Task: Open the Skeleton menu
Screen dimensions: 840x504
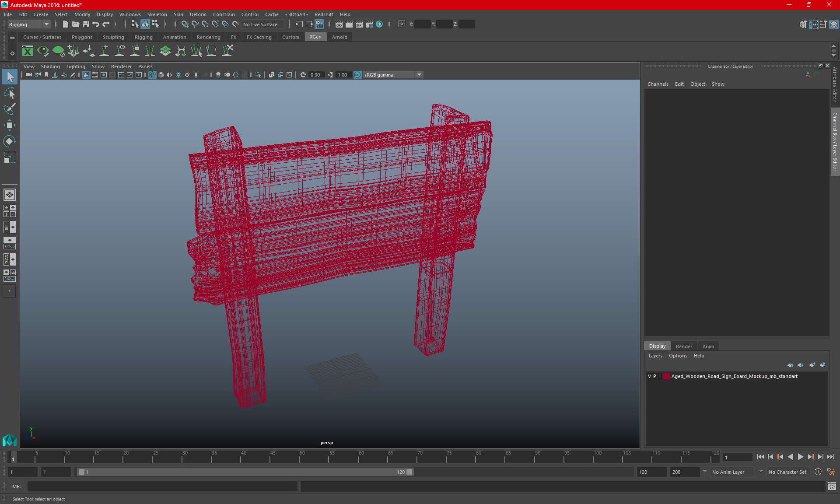Action: pyautogui.click(x=157, y=14)
